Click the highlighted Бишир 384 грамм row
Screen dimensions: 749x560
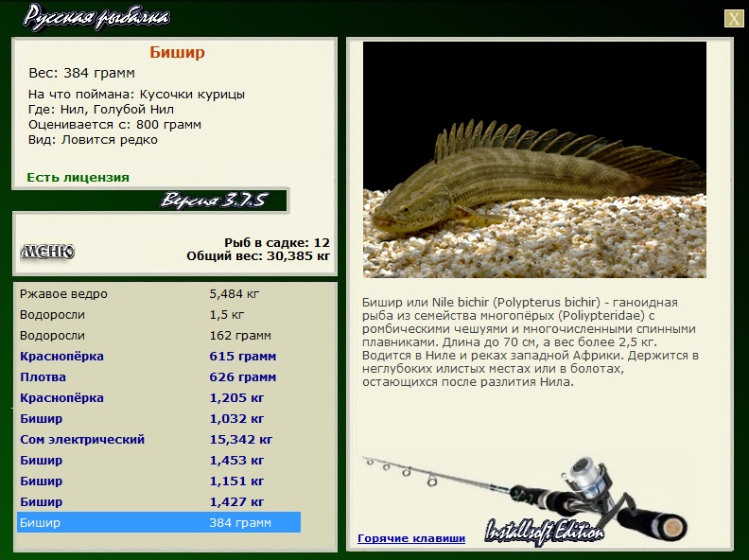(x=159, y=522)
